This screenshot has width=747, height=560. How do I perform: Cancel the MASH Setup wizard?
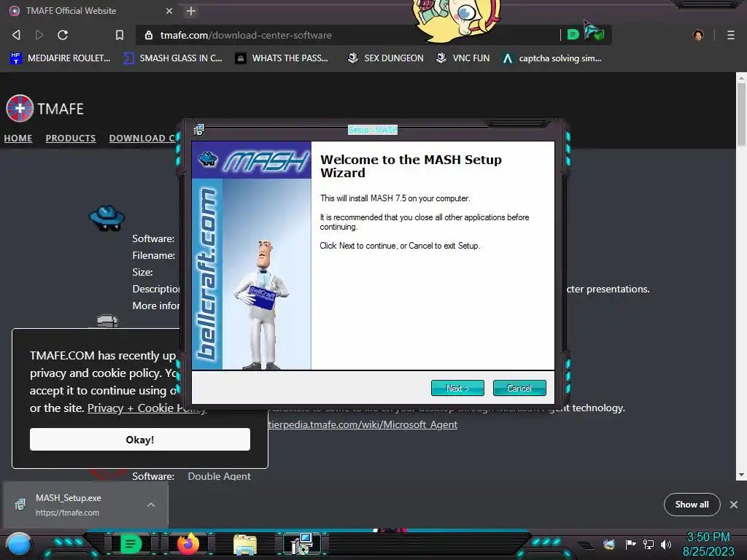519,388
